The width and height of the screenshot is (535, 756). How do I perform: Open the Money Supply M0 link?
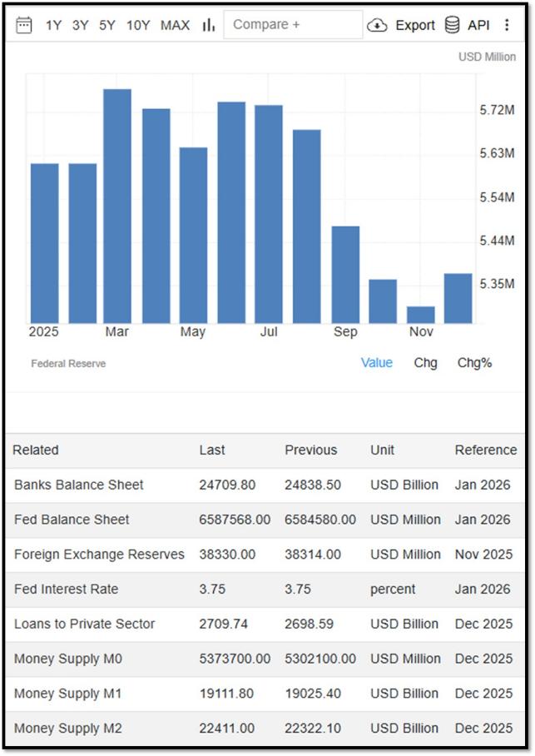click(x=68, y=659)
